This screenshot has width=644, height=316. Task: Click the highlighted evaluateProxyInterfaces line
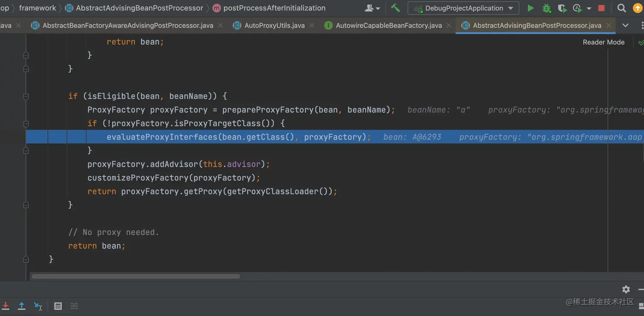[x=335, y=137]
